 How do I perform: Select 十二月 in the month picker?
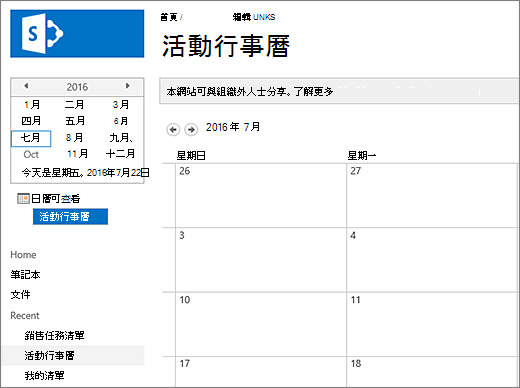[120, 154]
